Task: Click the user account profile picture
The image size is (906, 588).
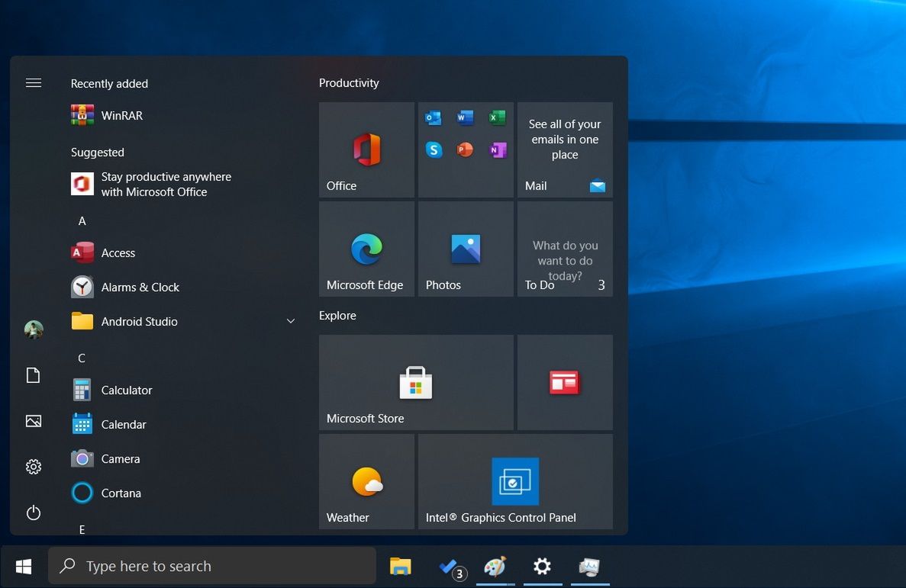Action: click(33, 329)
